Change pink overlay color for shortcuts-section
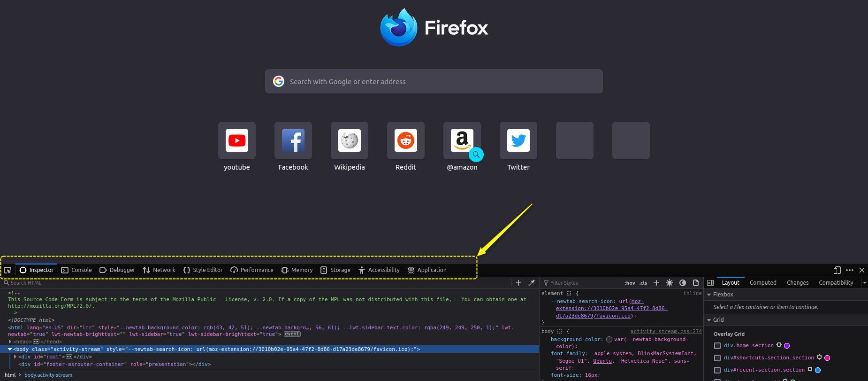The width and height of the screenshot is (868, 381). pos(827,358)
